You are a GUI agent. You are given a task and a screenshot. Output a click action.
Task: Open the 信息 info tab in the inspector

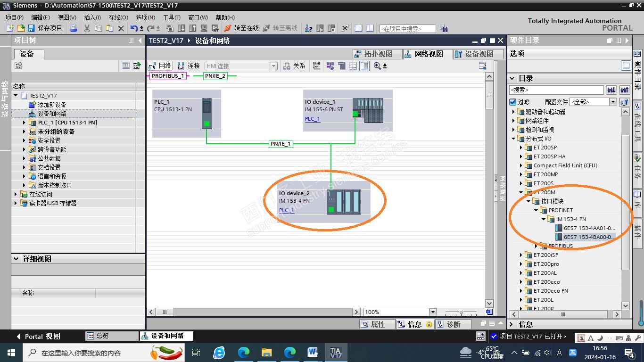point(415,324)
